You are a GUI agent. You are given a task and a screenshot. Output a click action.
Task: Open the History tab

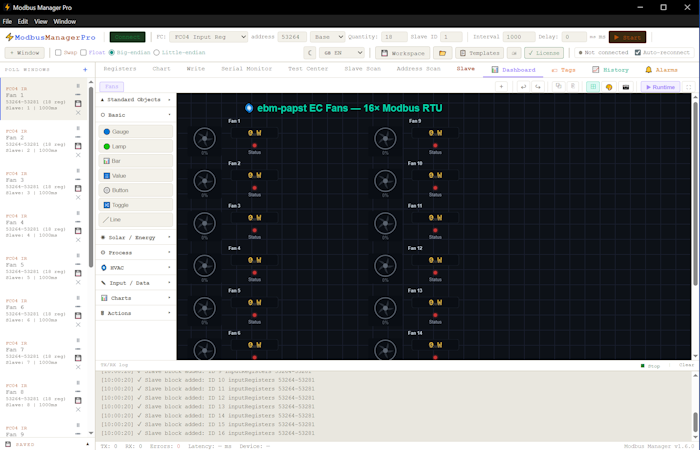(x=610, y=70)
